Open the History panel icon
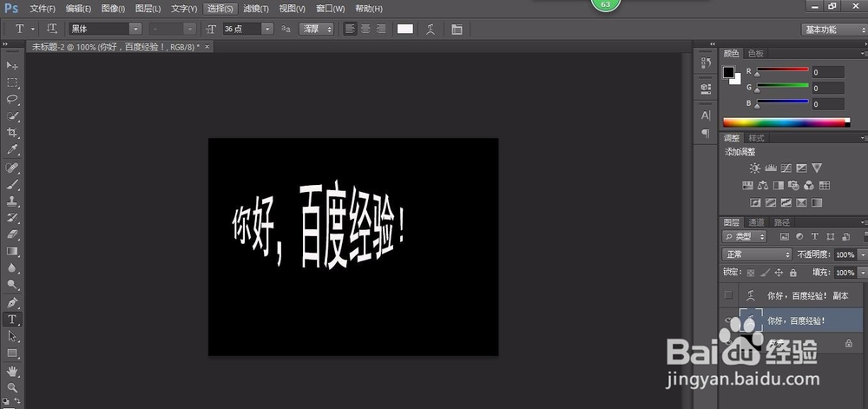Viewport: 868px width, 409px height. coord(706,63)
